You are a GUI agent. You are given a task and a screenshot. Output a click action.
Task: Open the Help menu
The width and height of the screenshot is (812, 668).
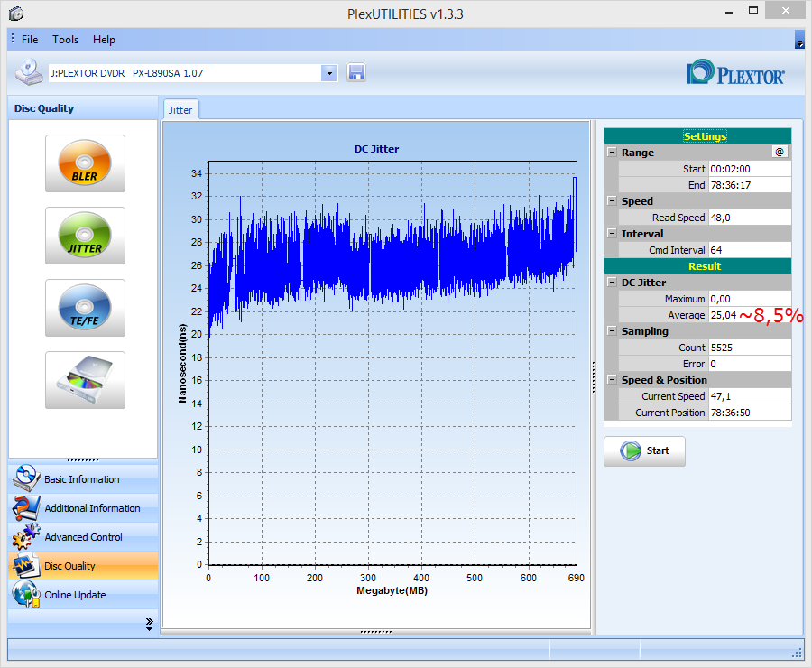pos(104,40)
